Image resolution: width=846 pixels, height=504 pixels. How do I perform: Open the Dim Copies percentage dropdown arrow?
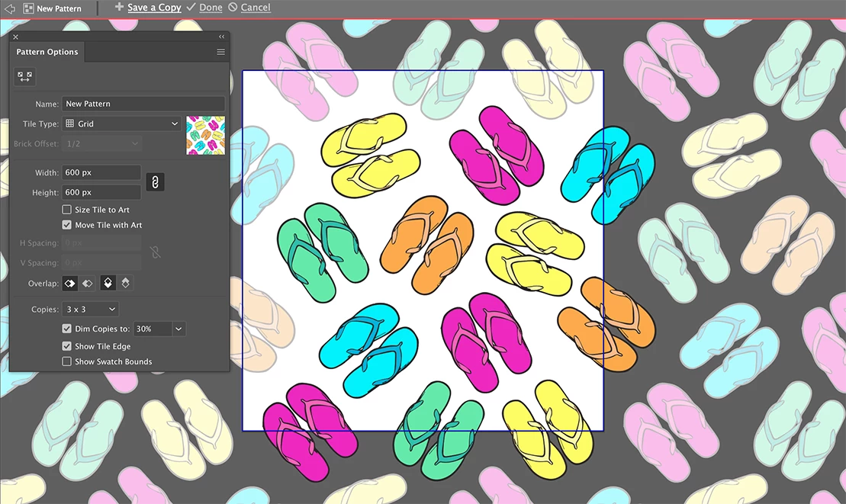[x=179, y=329]
